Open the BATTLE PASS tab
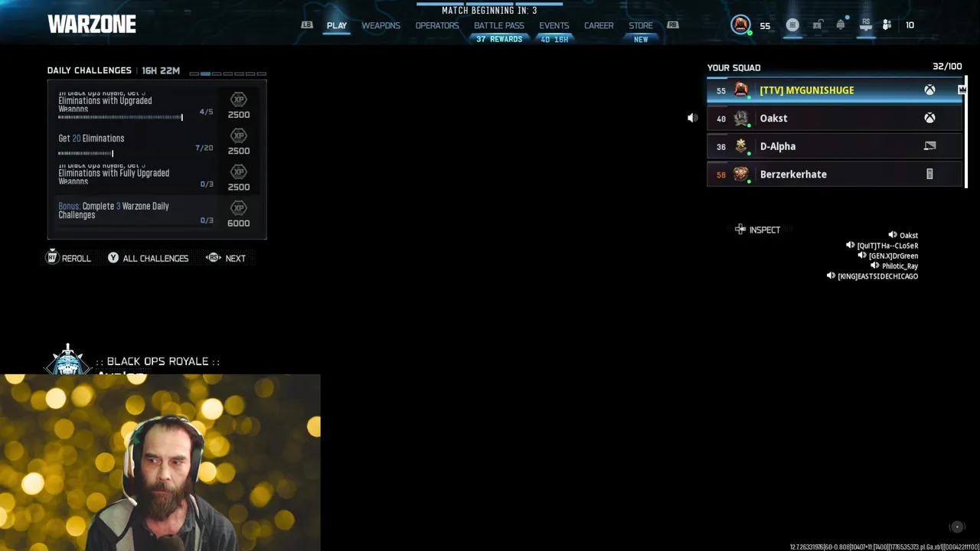Viewport: 980px width, 551px height. click(499, 25)
